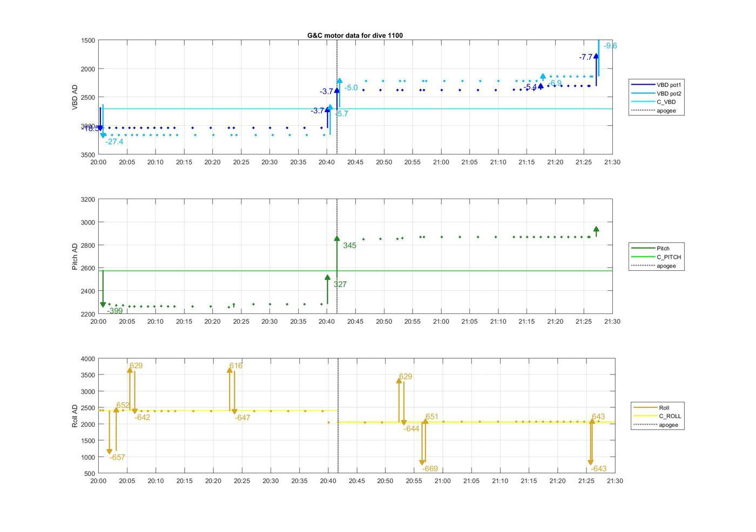
Task: Click the 1500 tick on VBD axis
Action: coord(89,40)
